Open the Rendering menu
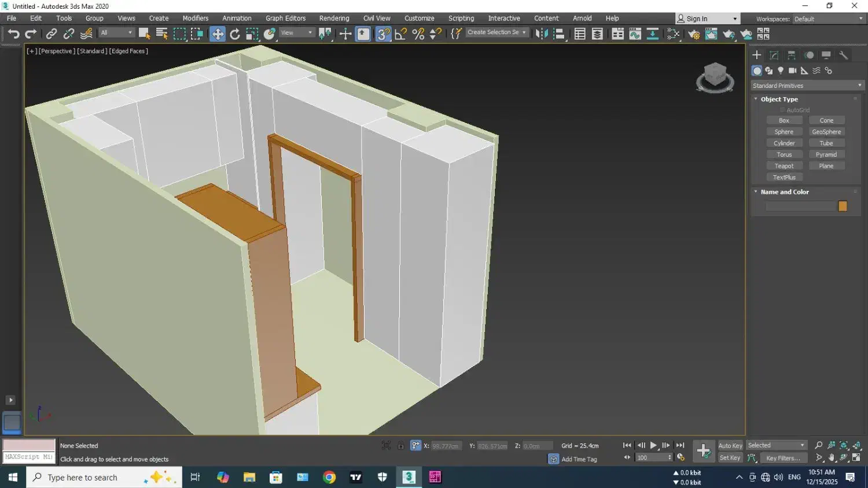The height and width of the screenshot is (488, 868). (x=334, y=19)
